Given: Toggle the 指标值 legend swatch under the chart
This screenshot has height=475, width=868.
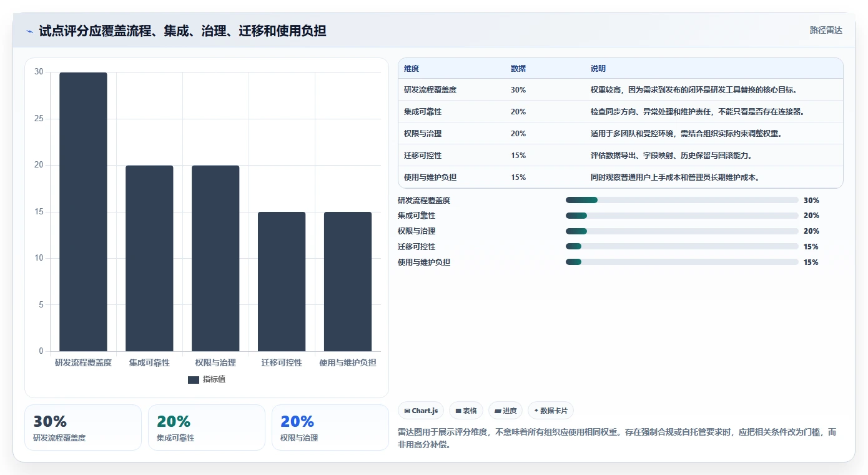Looking at the screenshot, I should 194,379.
